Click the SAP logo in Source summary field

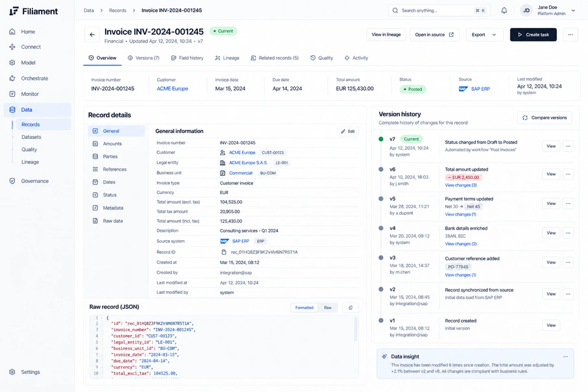tap(463, 89)
